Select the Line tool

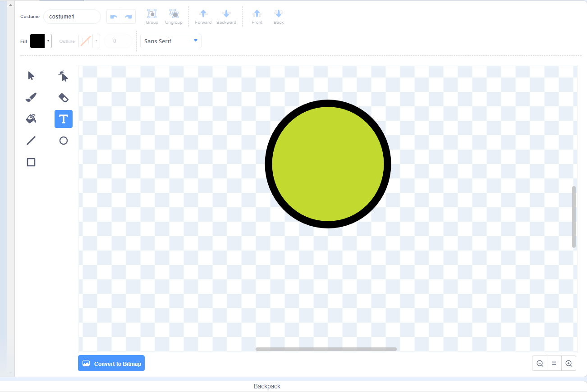click(31, 140)
